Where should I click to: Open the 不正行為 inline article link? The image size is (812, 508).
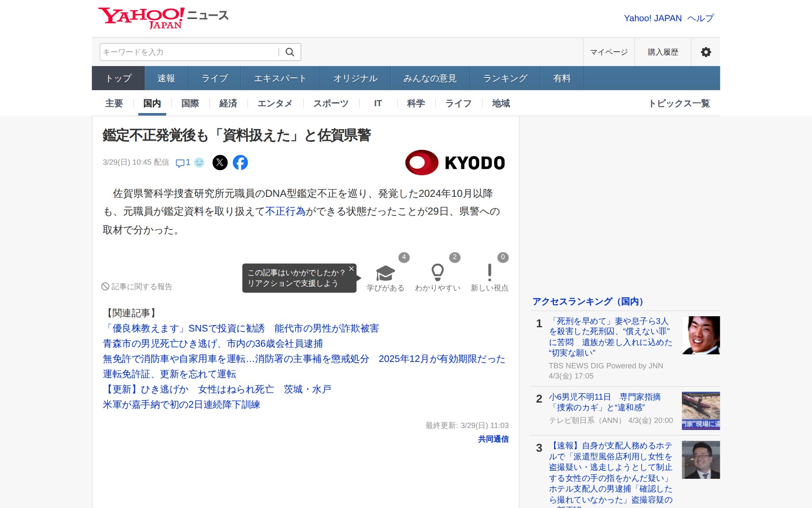286,212
